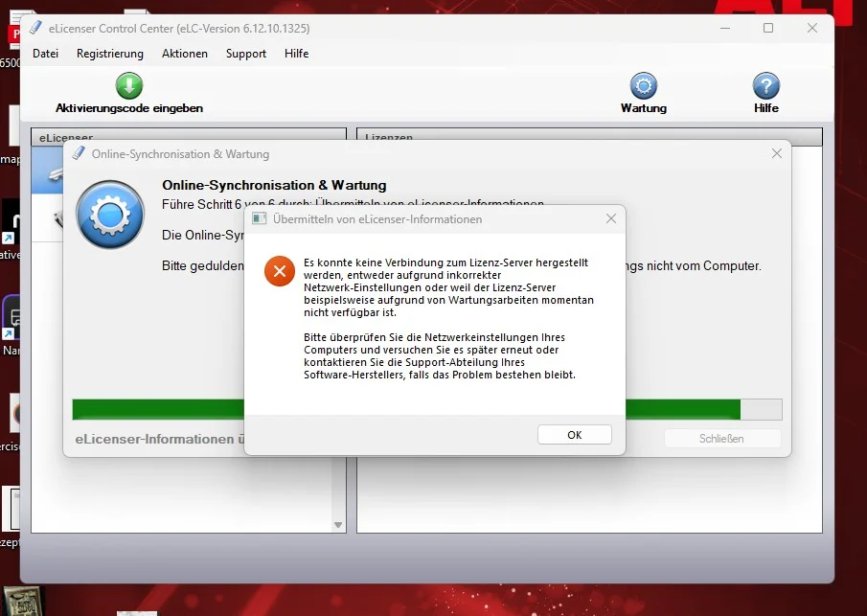The height and width of the screenshot is (616, 867).
Task: Open the Datei menu
Action: point(45,54)
